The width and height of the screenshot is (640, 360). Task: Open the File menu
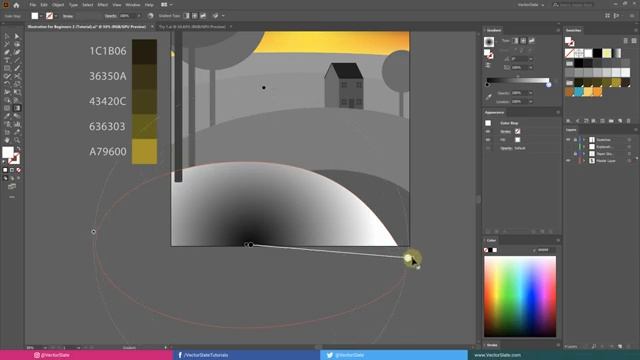click(x=33, y=5)
